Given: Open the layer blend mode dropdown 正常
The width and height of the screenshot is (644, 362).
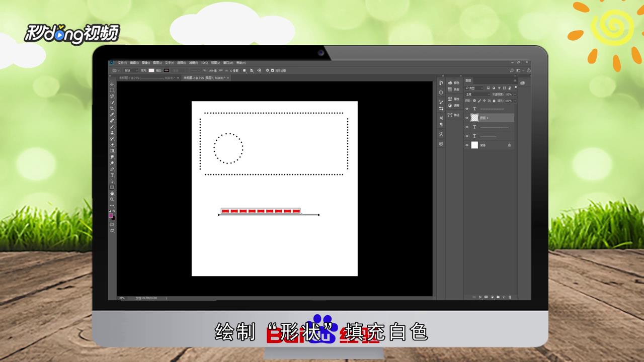Looking at the screenshot, I should (477, 95).
